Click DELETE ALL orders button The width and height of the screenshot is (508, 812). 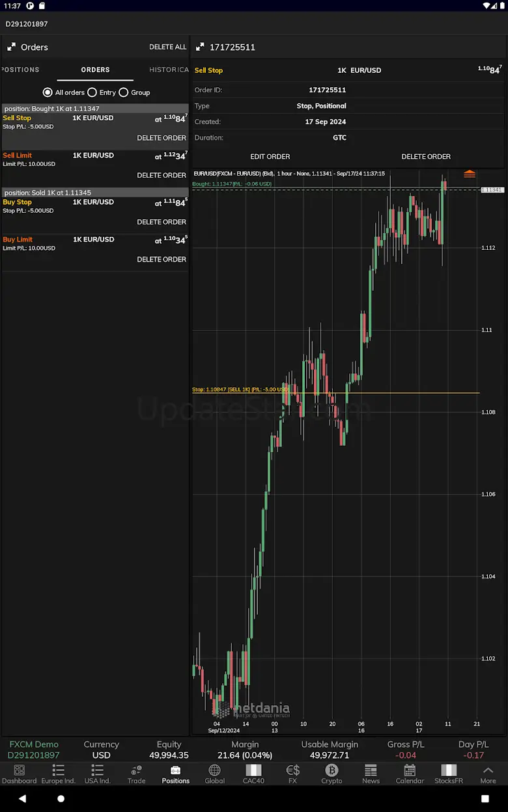point(167,47)
